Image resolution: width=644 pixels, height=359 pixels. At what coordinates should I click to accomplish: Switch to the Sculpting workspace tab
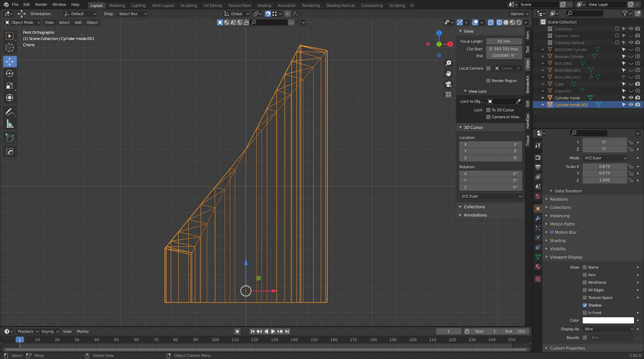click(x=189, y=6)
